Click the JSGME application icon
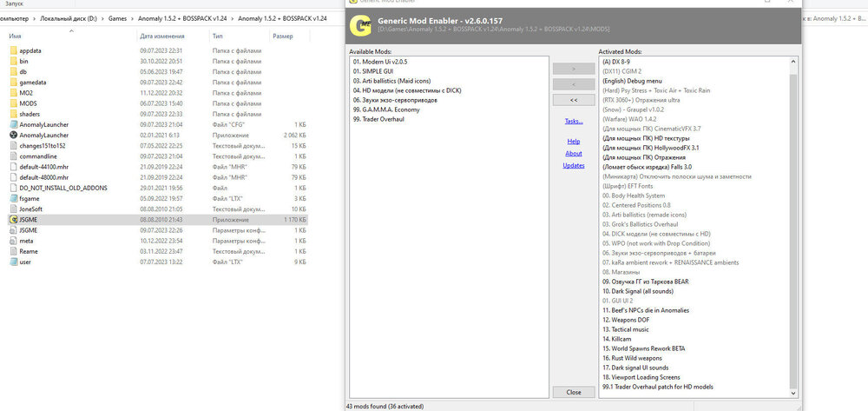 tap(14, 219)
